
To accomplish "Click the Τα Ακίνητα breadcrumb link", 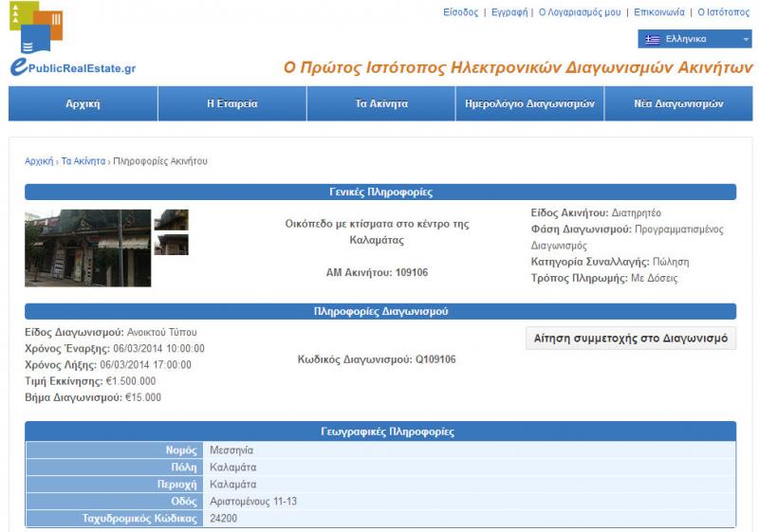I will 83,161.
